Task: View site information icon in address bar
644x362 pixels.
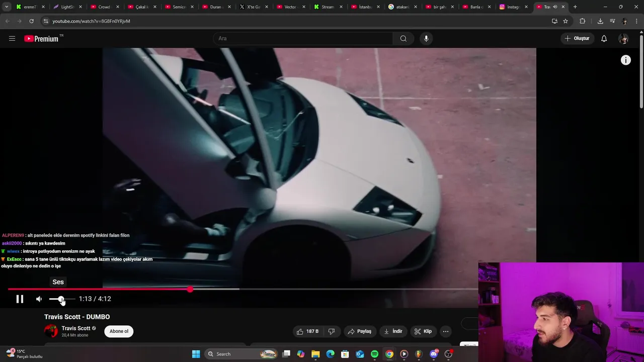Action: point(46,21)
